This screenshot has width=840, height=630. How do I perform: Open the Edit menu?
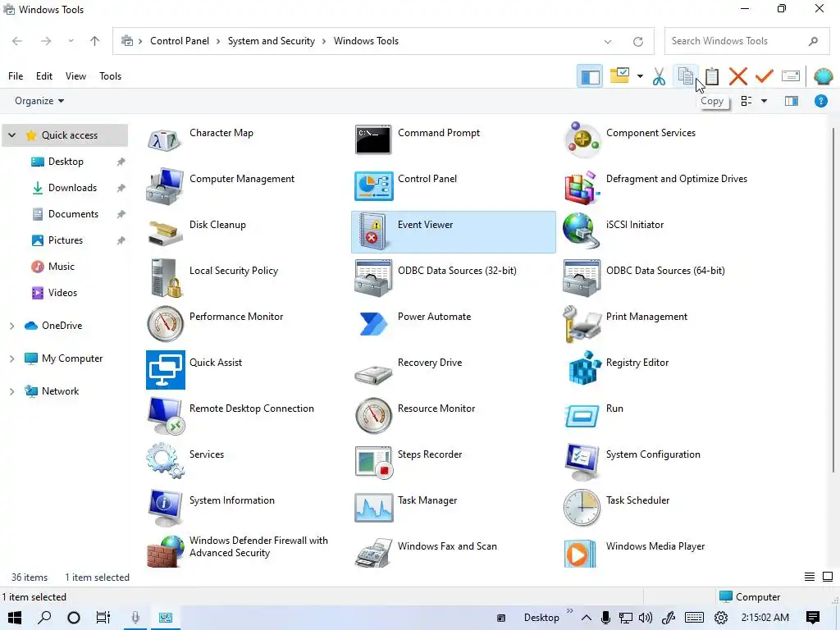44,76
